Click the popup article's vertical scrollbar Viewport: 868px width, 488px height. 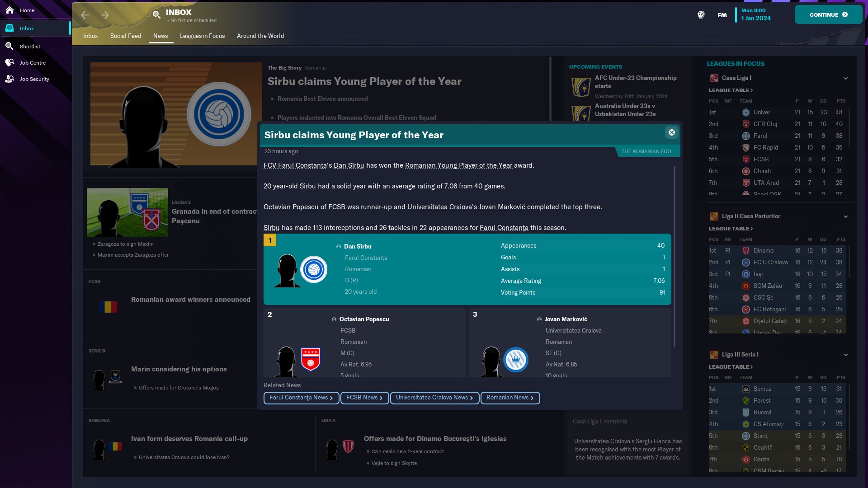674,255
